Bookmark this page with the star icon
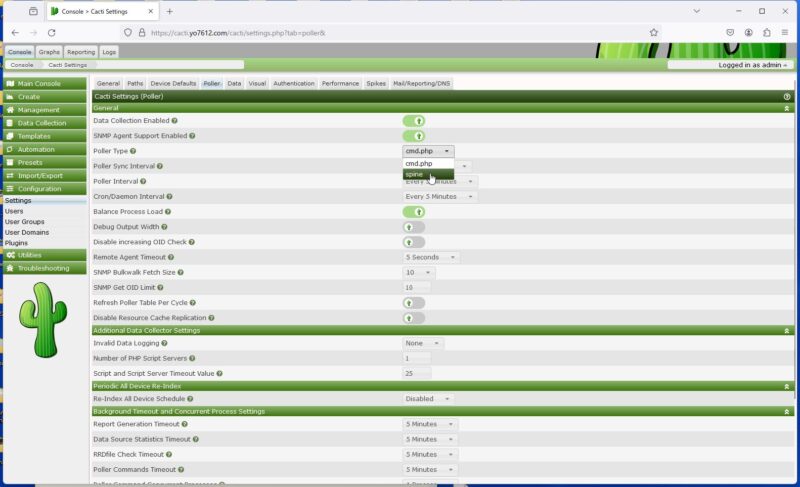 (654, 33)
